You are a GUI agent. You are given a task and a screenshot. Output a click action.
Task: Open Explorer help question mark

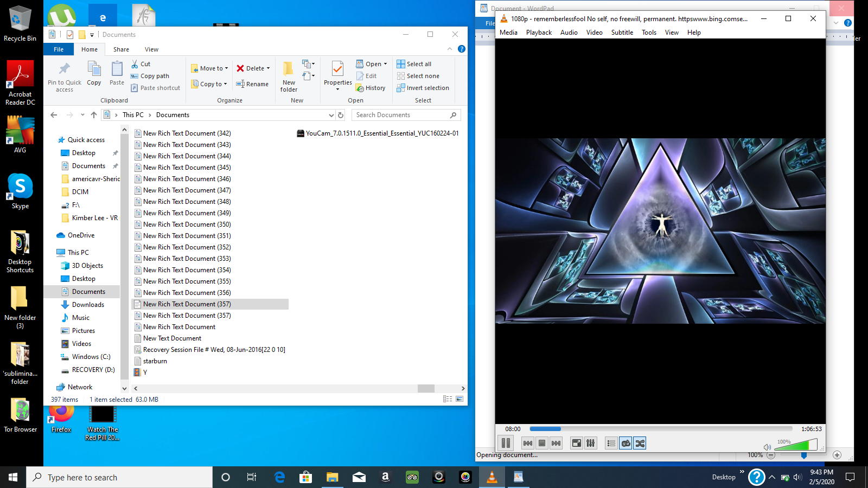pyautogui.click(x=462, y=49)
